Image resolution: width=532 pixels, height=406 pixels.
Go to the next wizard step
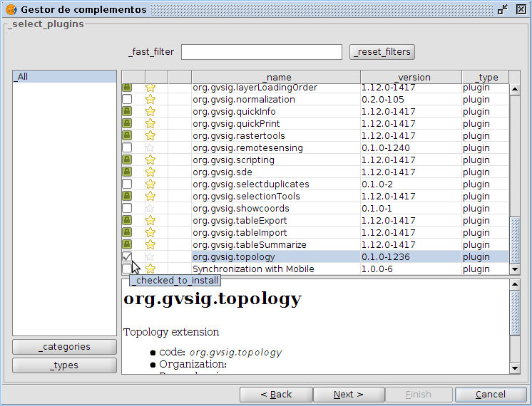348,394
